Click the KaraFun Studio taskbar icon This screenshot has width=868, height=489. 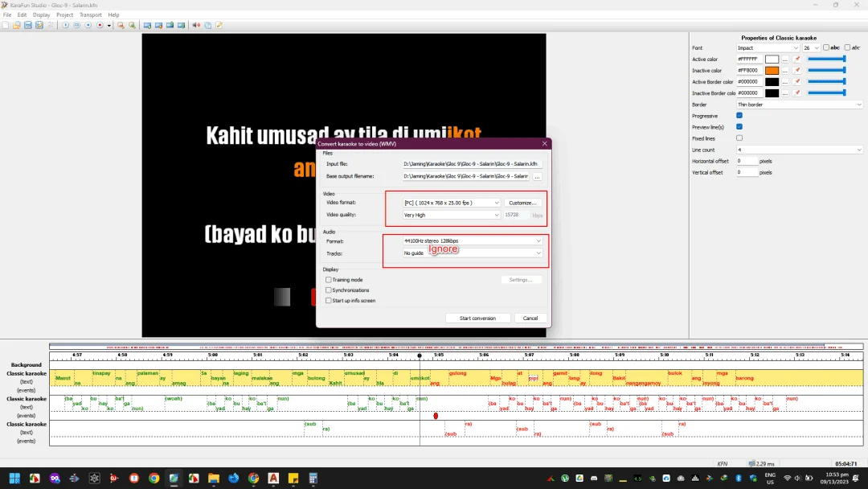coord(174,478)
